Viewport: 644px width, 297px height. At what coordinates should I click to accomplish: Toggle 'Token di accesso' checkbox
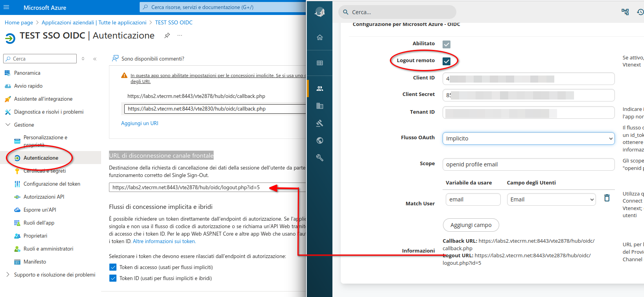113,267
